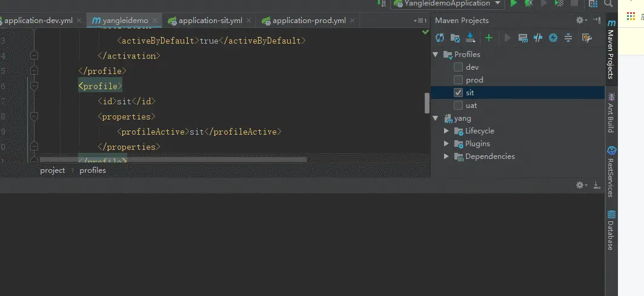Click the activeByDefault true line
This screenshot has height=296, width=644.
click(211, 41)
